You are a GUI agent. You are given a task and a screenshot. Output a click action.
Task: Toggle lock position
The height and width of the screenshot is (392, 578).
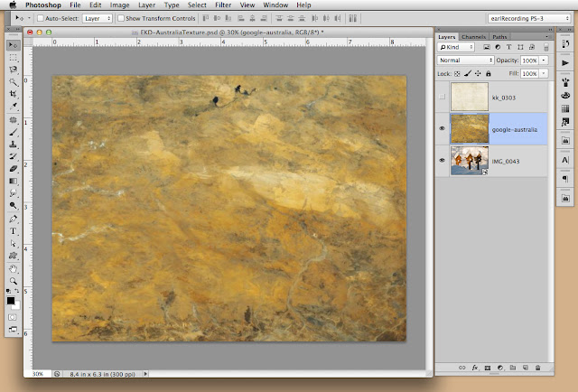coord(478,74)
